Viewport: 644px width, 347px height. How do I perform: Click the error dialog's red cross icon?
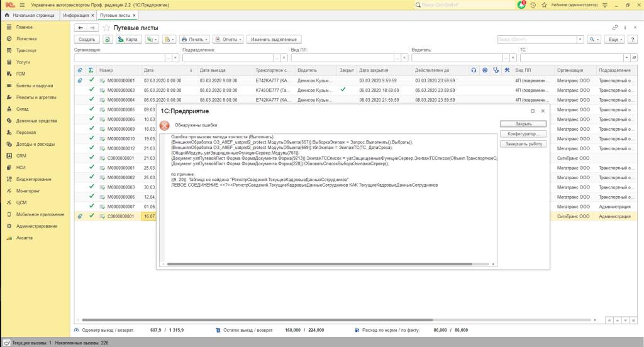click(165, 126)
